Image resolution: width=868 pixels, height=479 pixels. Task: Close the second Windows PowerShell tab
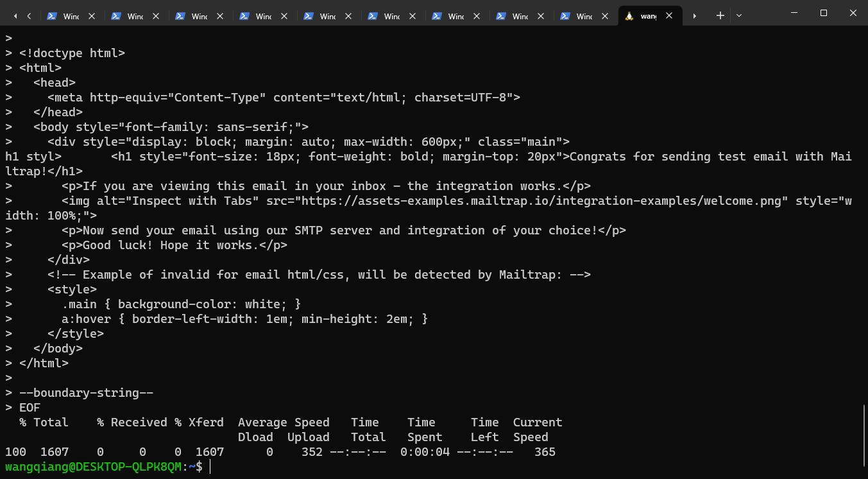[x=156, y=16]
